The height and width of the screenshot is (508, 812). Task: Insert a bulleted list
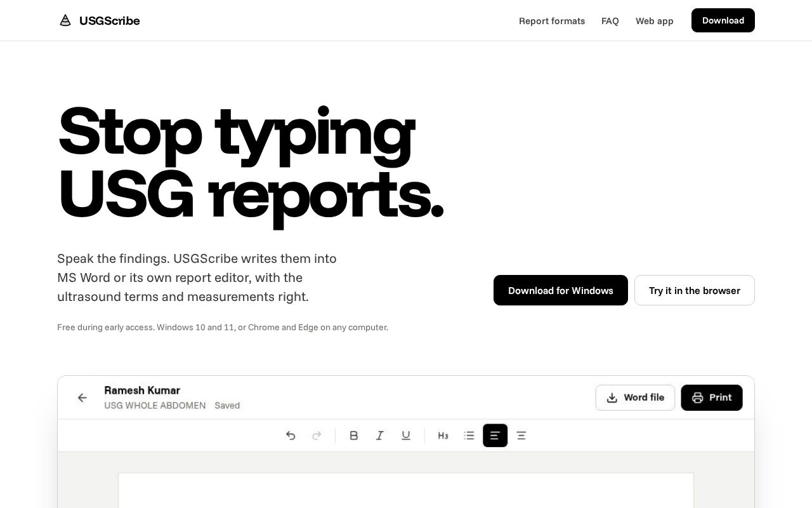click(469, 436)
